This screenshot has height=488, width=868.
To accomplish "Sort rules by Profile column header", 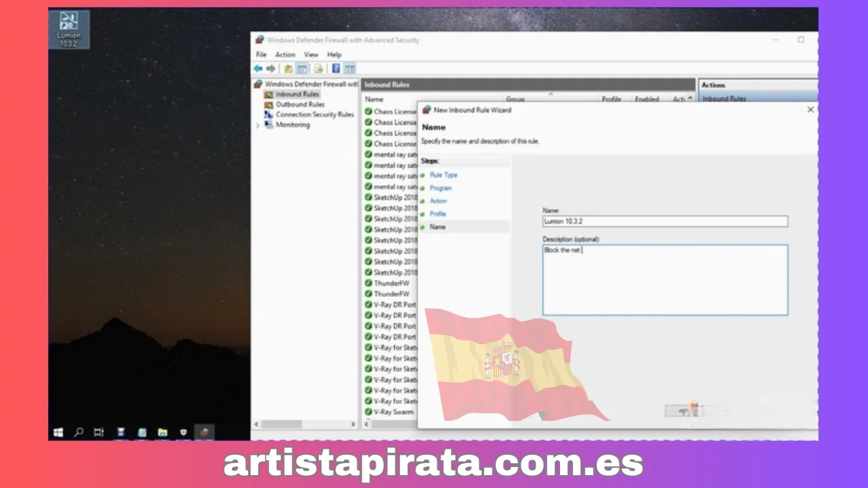I will [x=611, y=99].
